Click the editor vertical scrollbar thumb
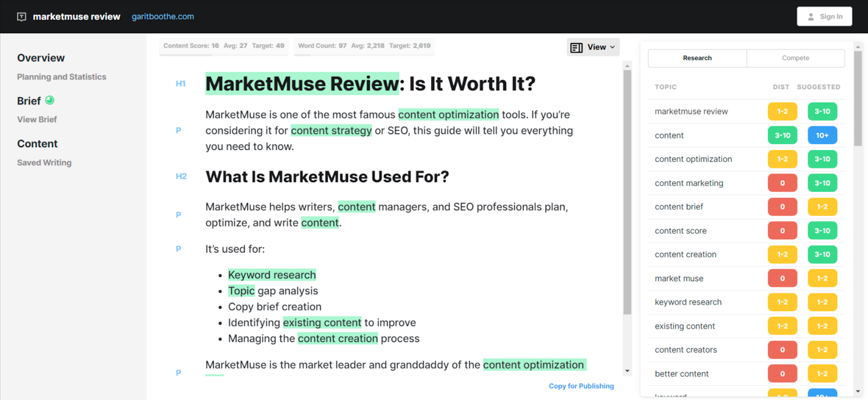 tap(627, 193)
